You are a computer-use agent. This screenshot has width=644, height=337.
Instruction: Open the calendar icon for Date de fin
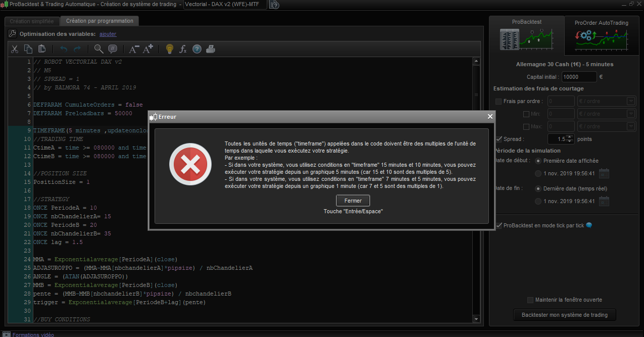pos(604,201)
